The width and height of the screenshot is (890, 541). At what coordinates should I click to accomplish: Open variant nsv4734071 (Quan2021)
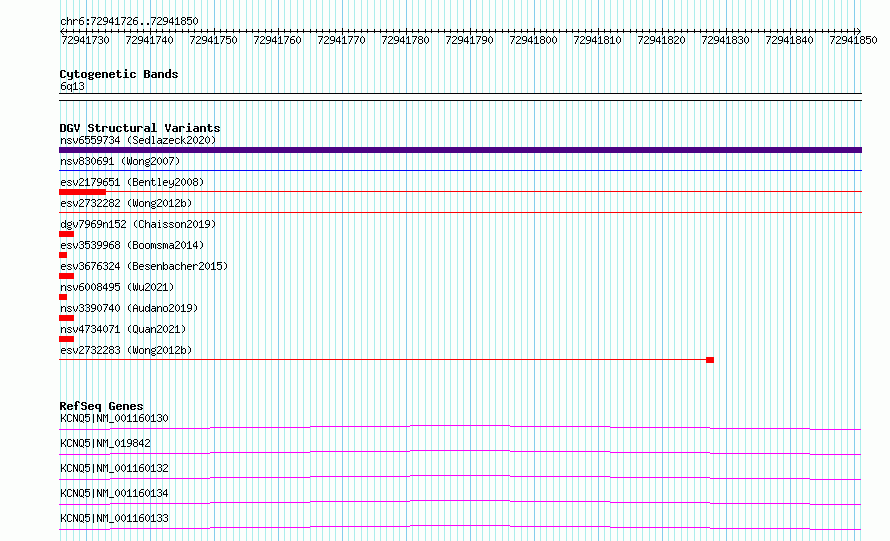(123, 329)
